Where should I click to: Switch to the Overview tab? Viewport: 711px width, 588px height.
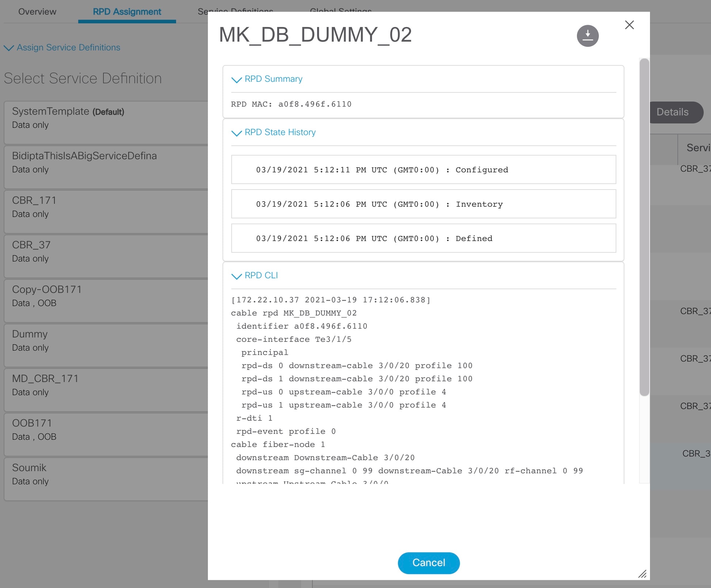click(x=37, y=11)
